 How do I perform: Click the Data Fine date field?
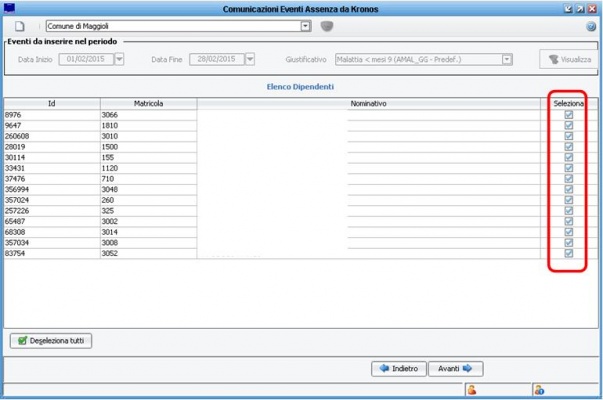click(216, 60)
